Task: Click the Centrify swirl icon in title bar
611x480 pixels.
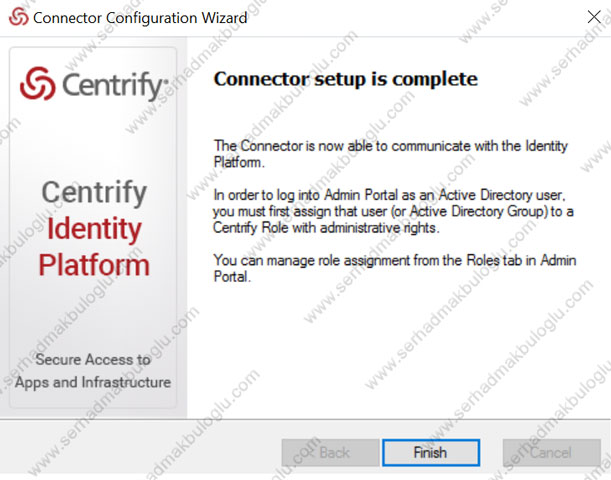Action: (18, 17)
